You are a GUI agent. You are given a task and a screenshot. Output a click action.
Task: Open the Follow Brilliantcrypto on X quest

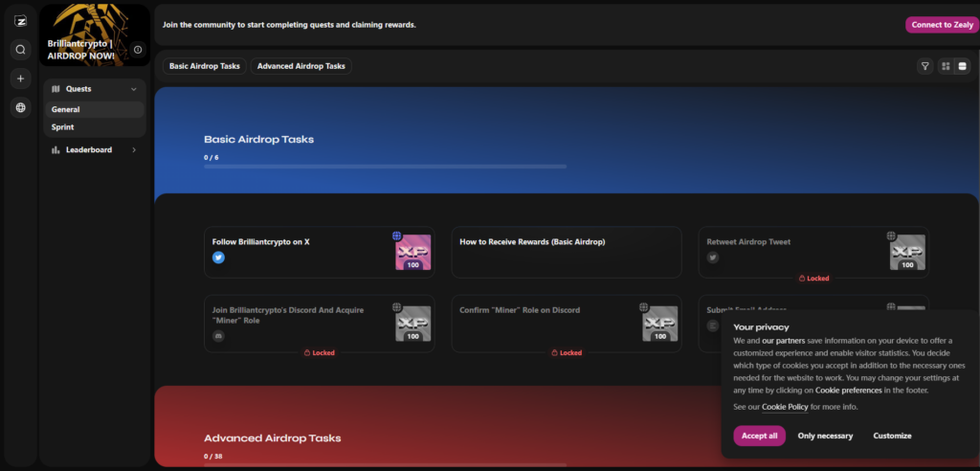tap(320, 252)
